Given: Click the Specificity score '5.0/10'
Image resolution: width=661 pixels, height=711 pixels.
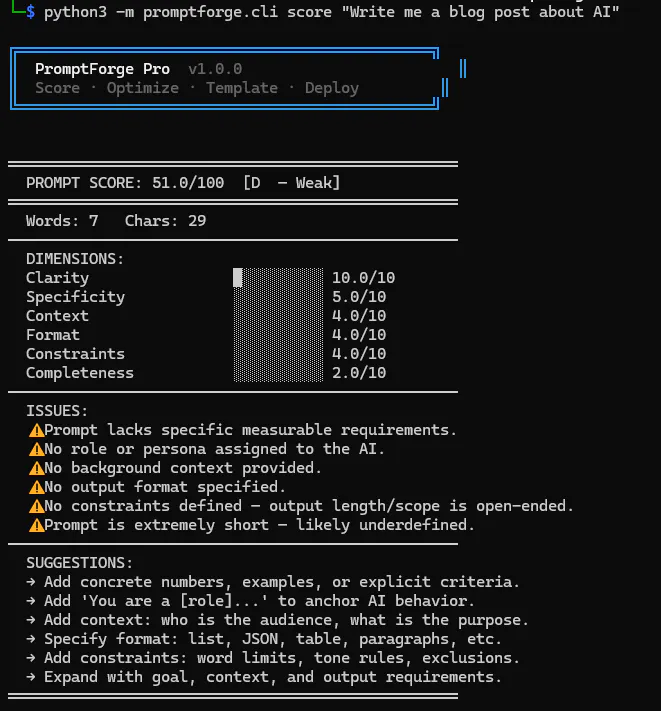Looking at the screenshot, I should [x=359, y=297].
